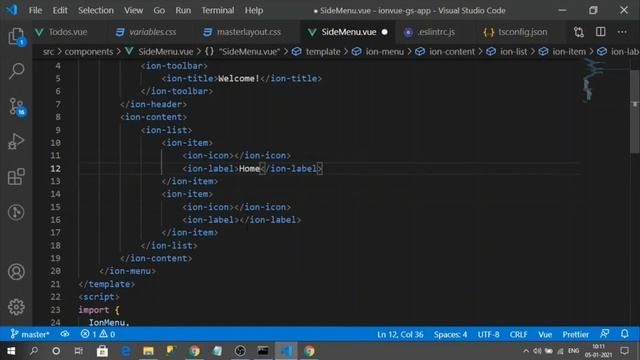Open the Accounts icon in activity bar

[x=16, y=272]
